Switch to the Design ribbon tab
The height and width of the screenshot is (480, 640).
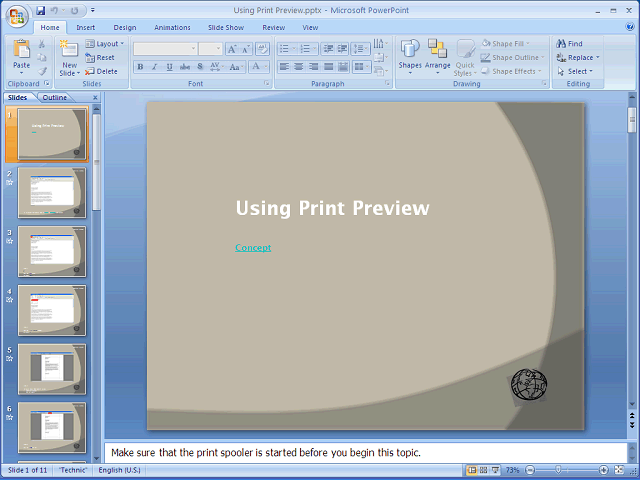tap(125, 27)
